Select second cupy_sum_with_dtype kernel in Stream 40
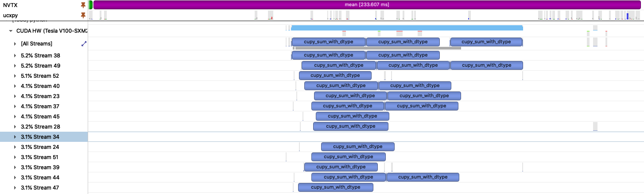 click(415, 86)
